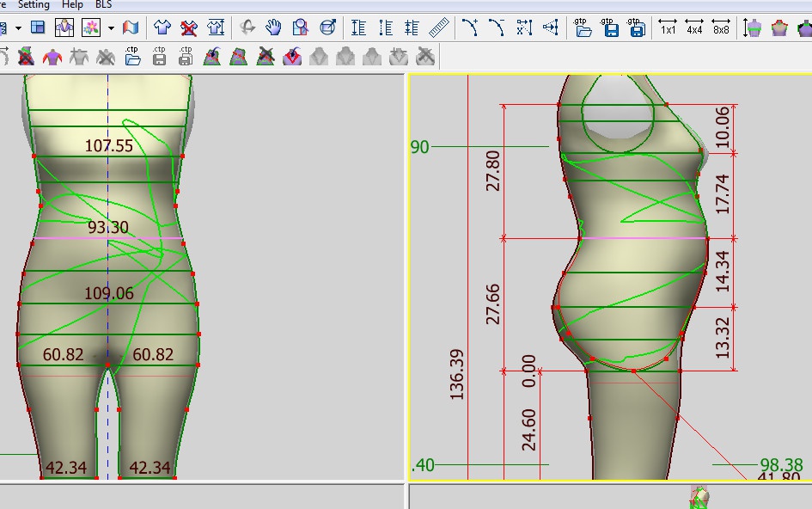812x509 pixels.
Task: Select the hand pan tool
Action: coord(273,28)
